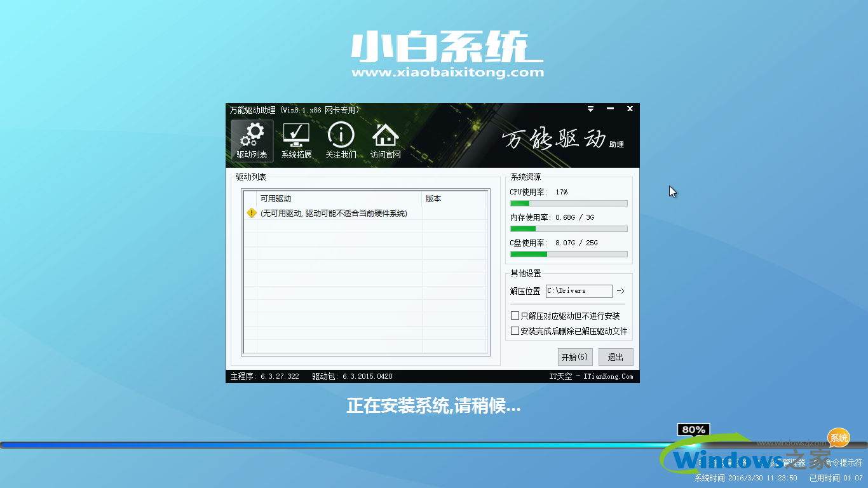Click the 开始(5) button

point(574,356)
